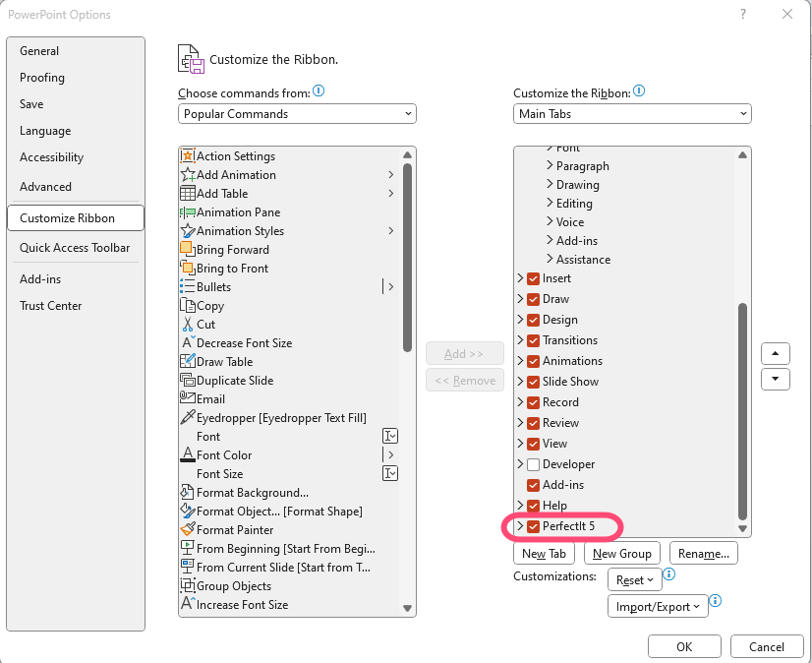Click the Format Painter brush icon
812x663 pixels.
(x=188, y=529)
